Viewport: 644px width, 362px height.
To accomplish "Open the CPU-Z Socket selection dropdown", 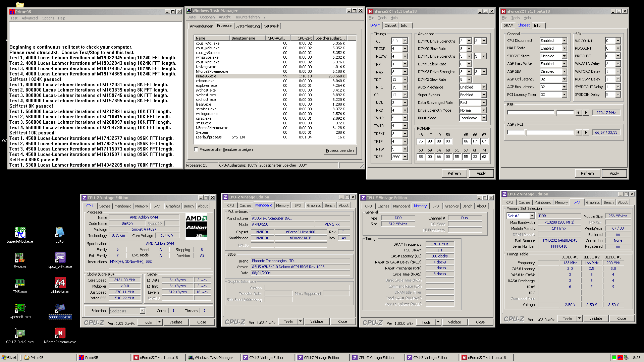I will (142, 311).
